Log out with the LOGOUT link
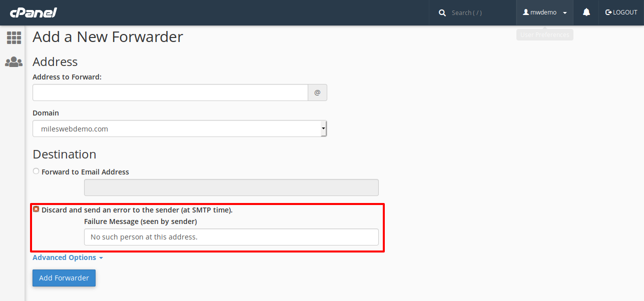Image resolution: width=644 pixels, height=301 pixels. [621, 12]
